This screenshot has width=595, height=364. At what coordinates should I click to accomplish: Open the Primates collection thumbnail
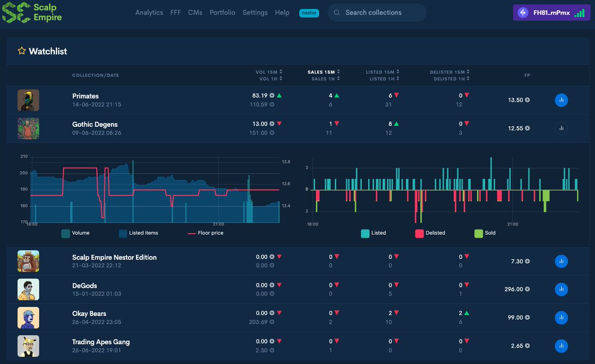28,100
